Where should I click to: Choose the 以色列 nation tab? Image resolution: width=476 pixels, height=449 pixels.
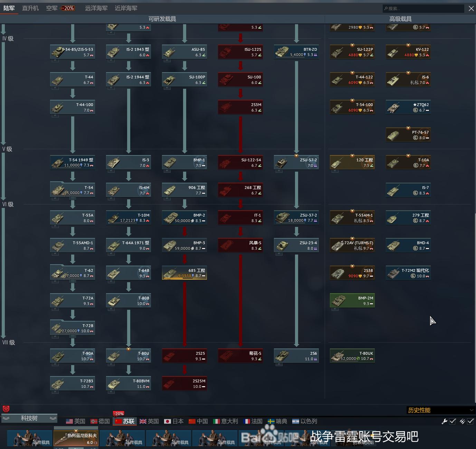(305, 421)
